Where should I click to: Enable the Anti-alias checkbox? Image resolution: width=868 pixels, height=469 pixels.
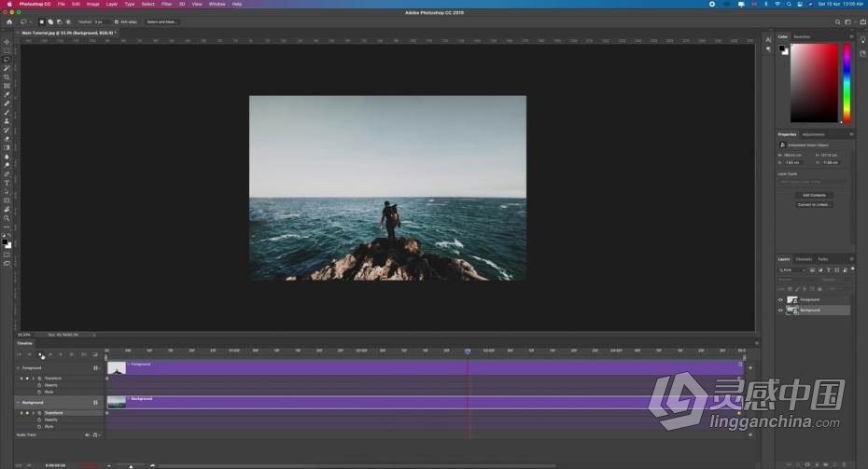[x=117, y=22]
